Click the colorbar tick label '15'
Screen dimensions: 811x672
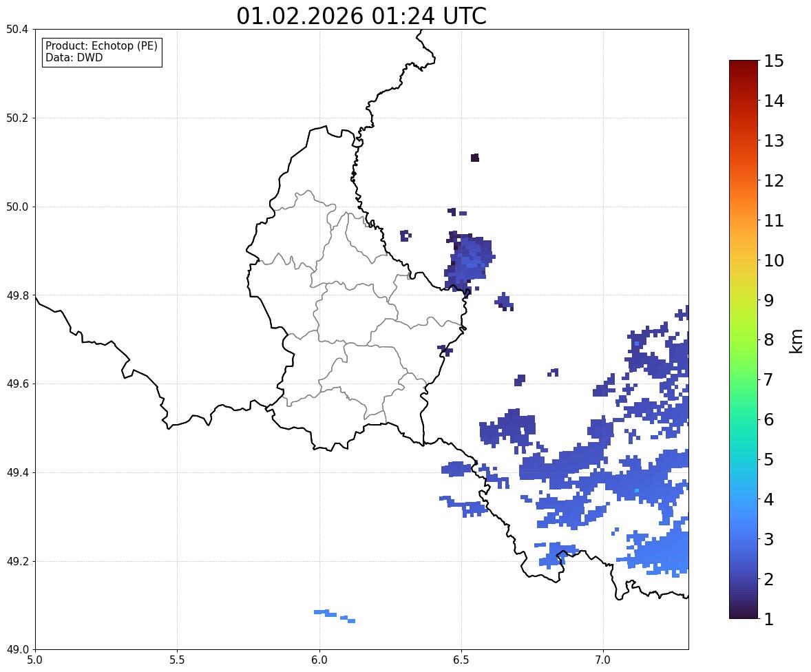(774, 61)
